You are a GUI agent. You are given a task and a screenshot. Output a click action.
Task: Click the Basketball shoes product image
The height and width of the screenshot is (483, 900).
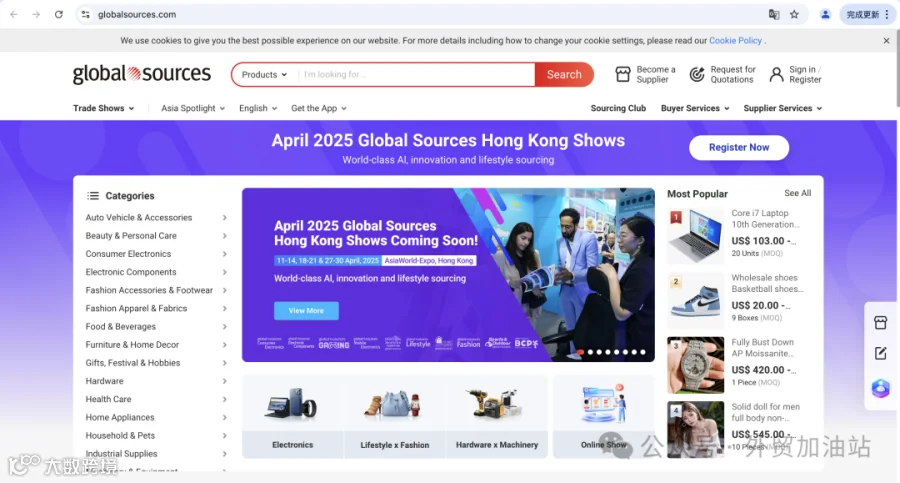coord(696,300)
